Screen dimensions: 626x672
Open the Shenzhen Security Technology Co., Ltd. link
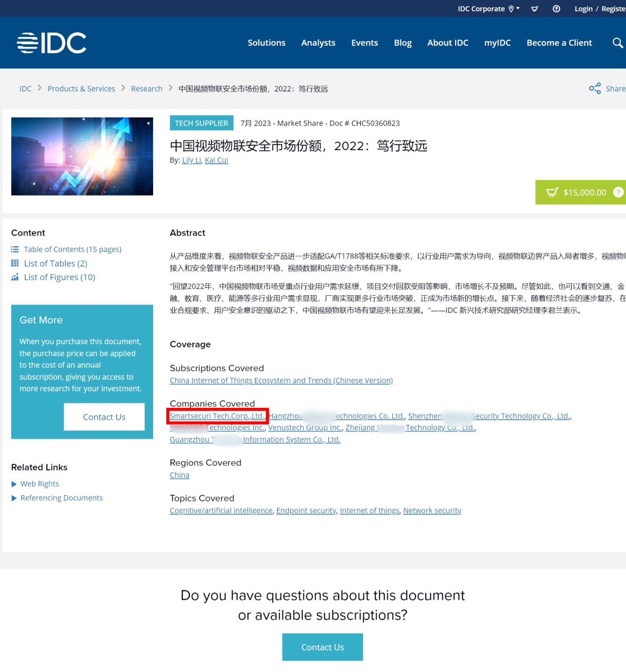[489, 416]
